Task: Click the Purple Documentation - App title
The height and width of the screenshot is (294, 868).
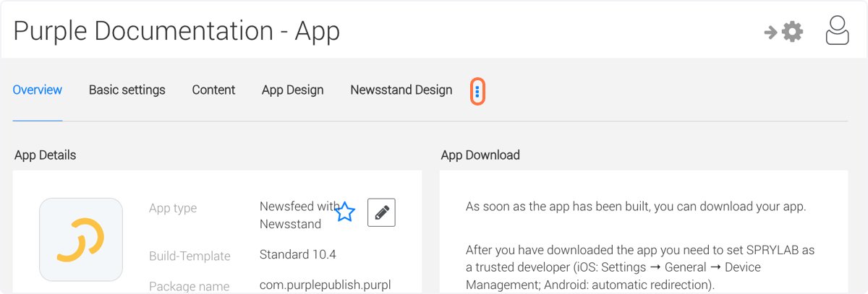Action: coord(176,31)
